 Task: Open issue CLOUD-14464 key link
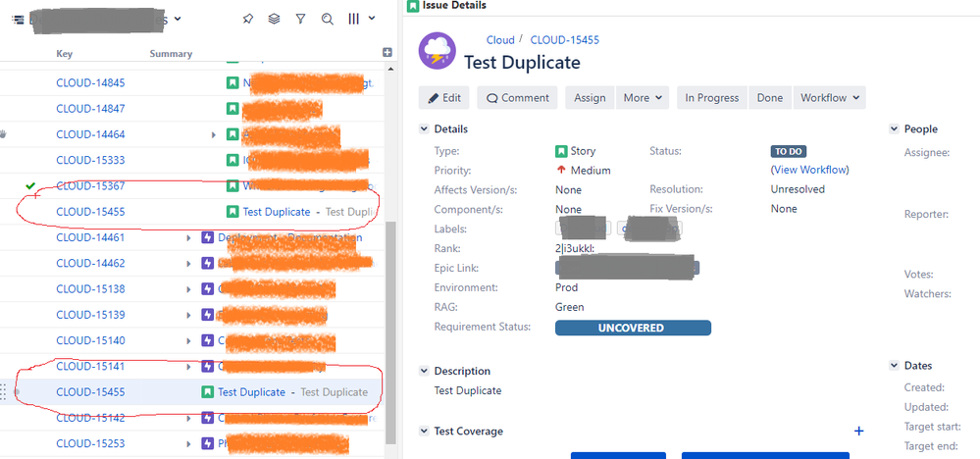click(x=90, y=134)
